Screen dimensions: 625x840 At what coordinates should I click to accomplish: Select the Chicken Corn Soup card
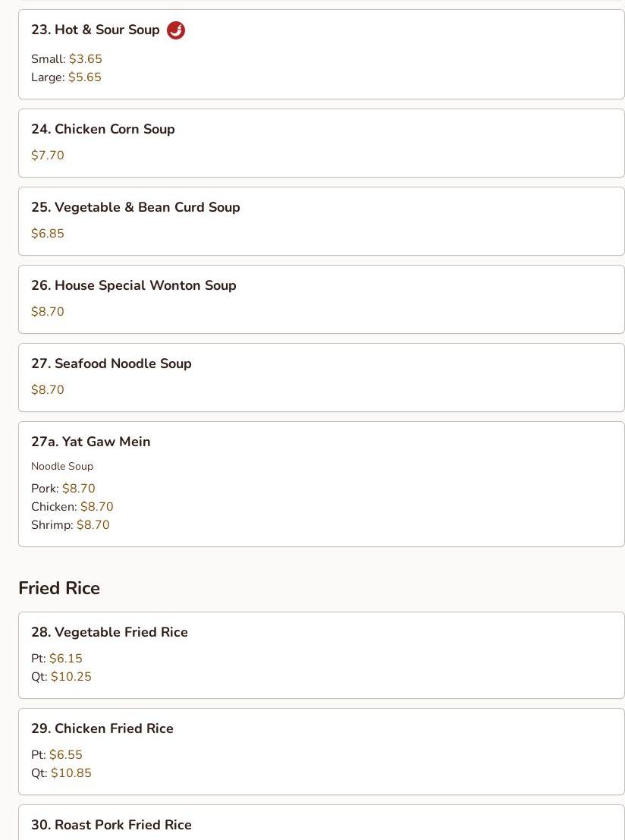click(x=322, y=143)
